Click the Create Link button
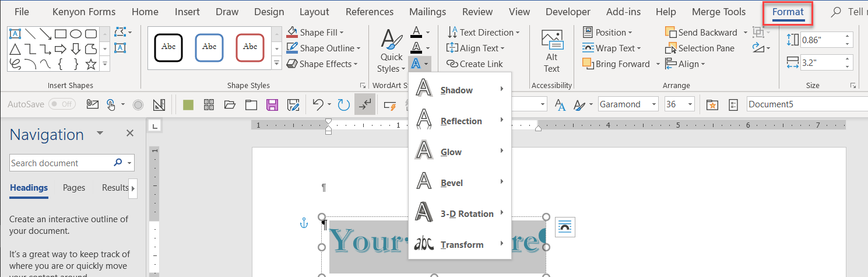The width and height of the screenshot is (868, 277). 475,64
